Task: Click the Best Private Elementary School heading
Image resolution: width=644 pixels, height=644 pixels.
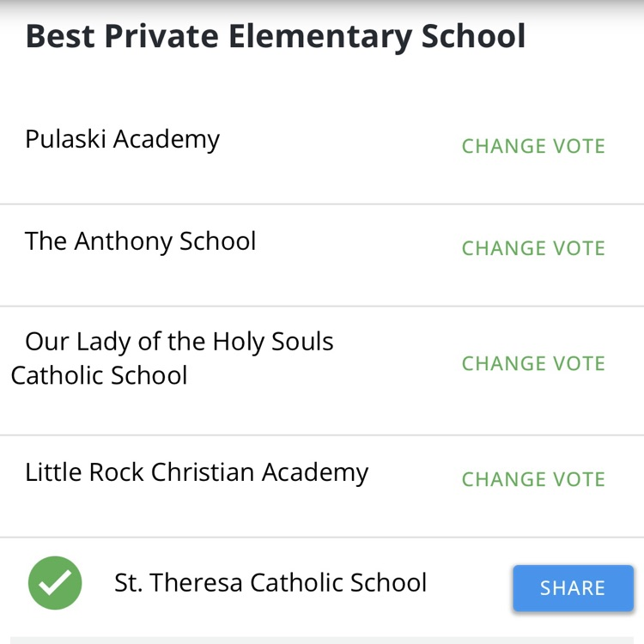Action: (275, 37)
